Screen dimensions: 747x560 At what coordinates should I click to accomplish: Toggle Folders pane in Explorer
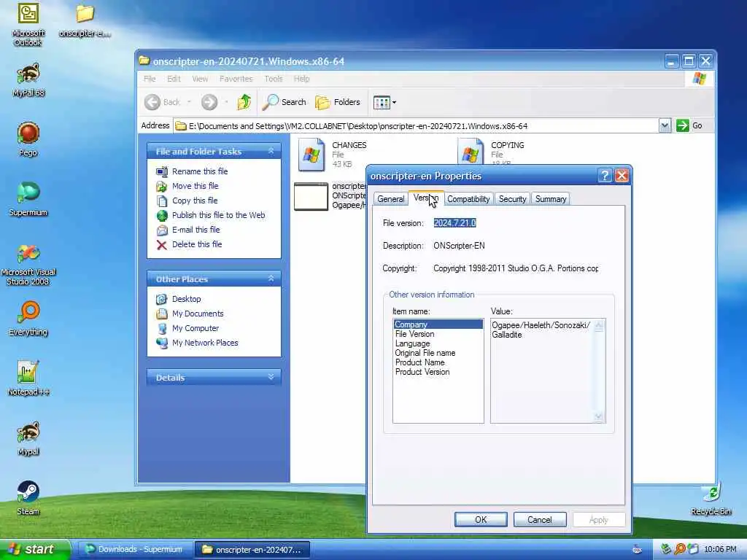pos(338,102)
